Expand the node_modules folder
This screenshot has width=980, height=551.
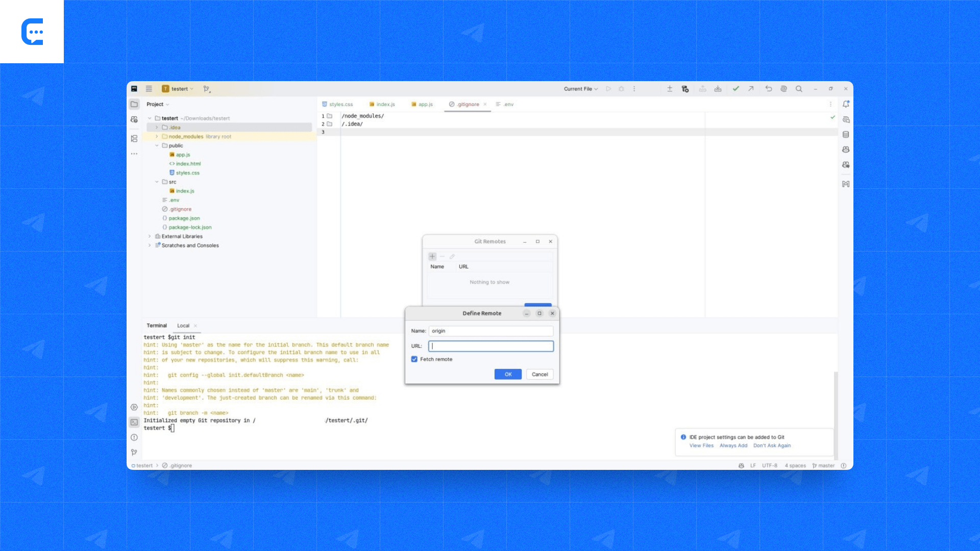coord(157,137)
